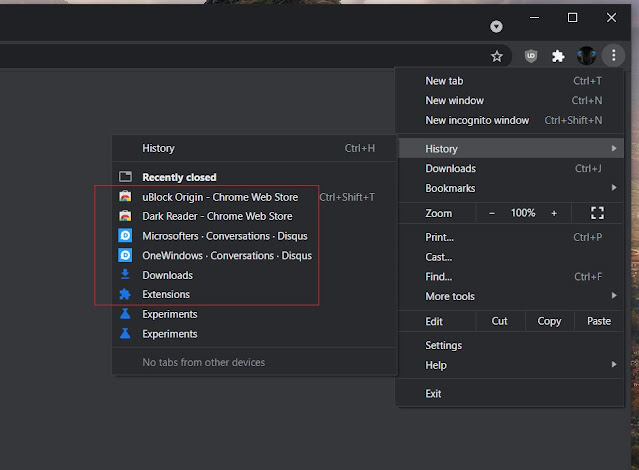Open the More tools menu item

click(x=509, y=296)
